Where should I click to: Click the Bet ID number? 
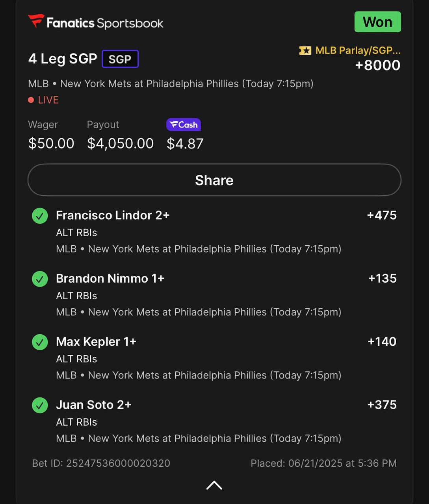[x=118, y=463]
